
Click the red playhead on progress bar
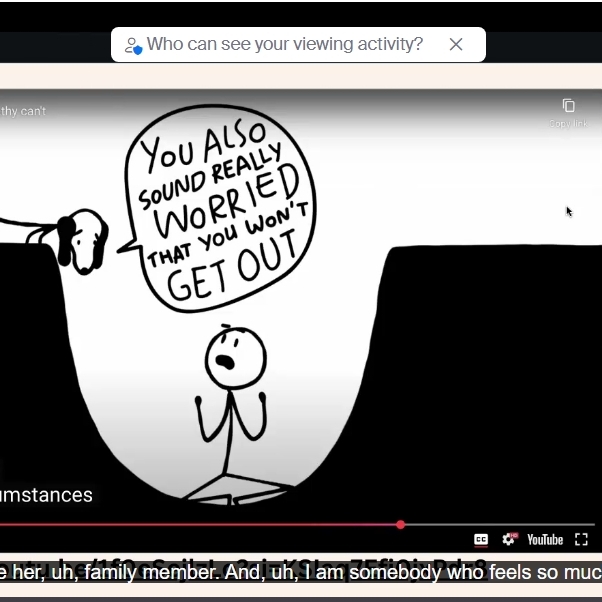(x=401, y=524)
